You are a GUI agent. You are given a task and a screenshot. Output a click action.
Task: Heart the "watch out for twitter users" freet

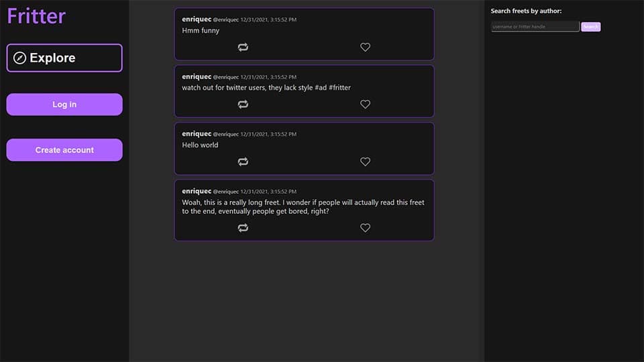(x=365, y=104)
